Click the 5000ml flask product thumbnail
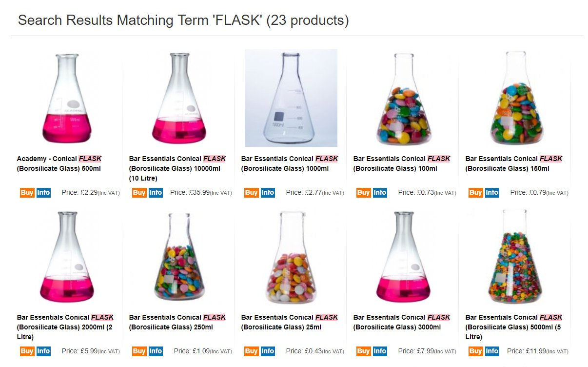This screenshot has height=367, width=588. [x=515, y=257]
